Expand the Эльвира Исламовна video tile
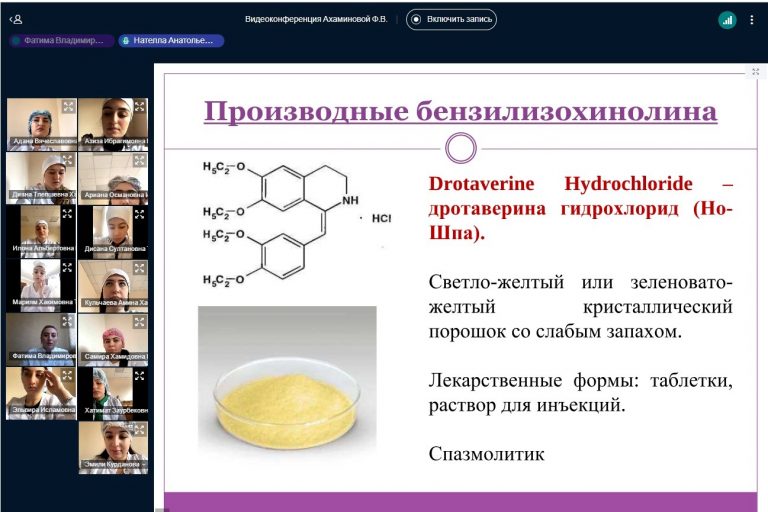 click(67, 375)
